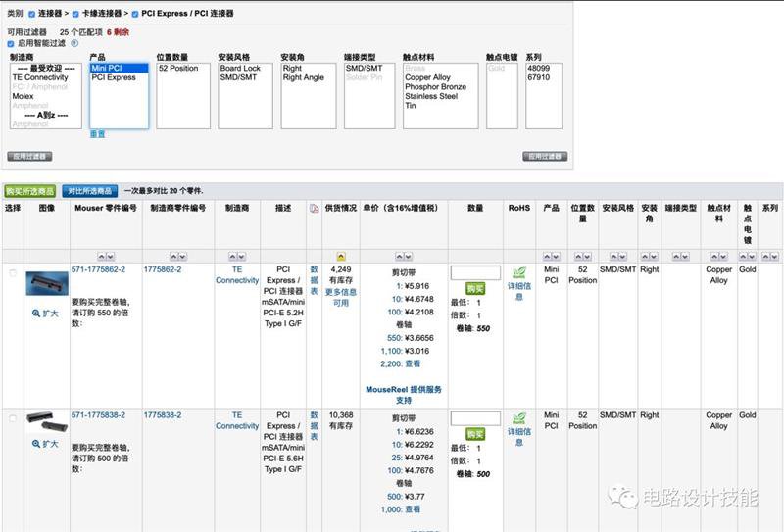Click RoHS leaf icon for 571-1775862-2
The width and height of the screenshot is (784, 532).
pyautogui.click(x=519, y=273)
